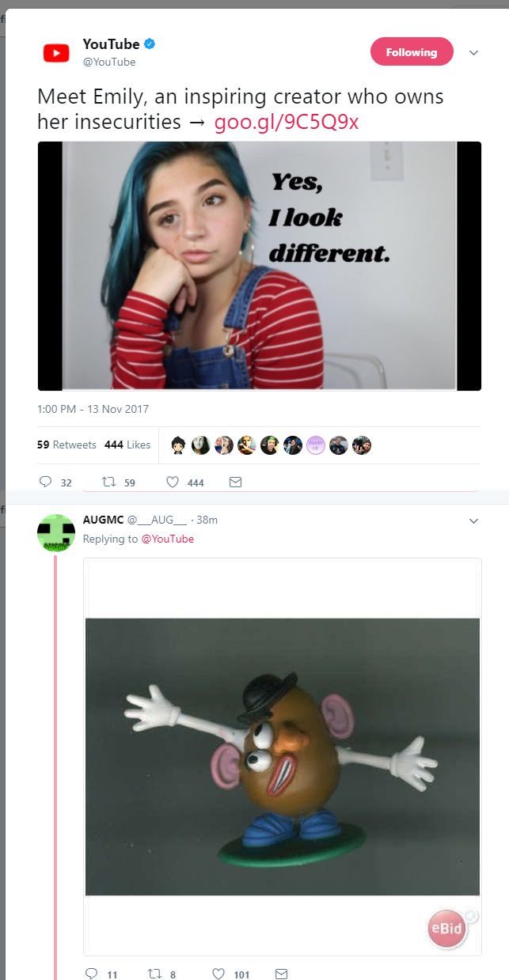Open the chevron menu on AUGMC's reply
Image resolution: width=509 pixels, height=980 pixels.
coord(474,521)
